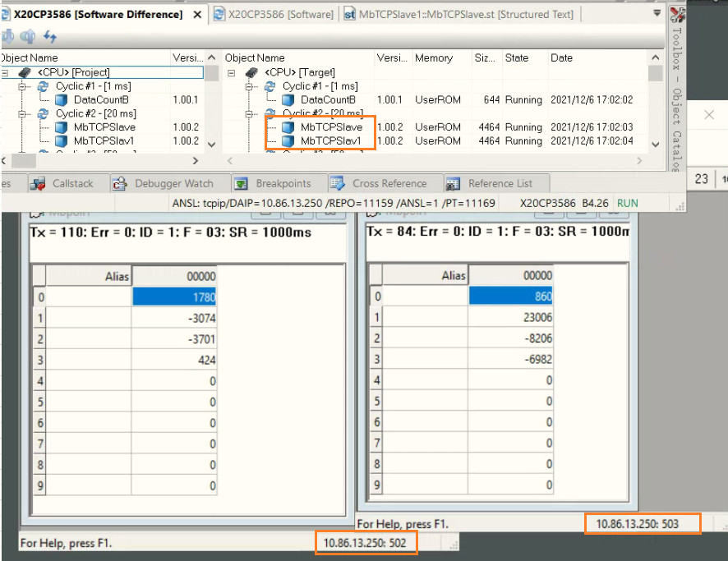Click the Cyclic #2 icon in Project tree

coord(44,113)
